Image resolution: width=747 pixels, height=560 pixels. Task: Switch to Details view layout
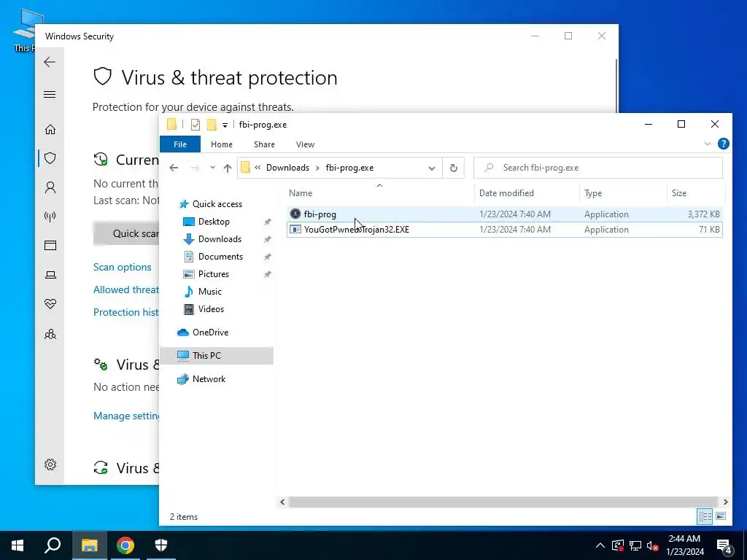pos(705,516)
